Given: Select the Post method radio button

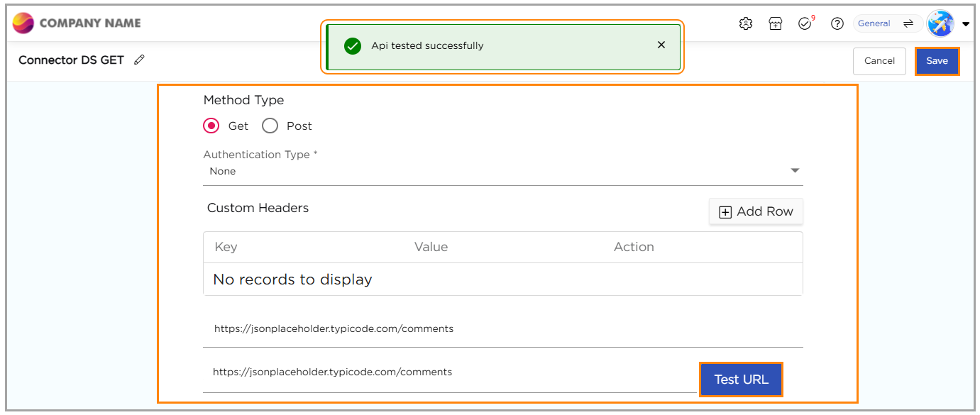Looking at the screenshot, I should [x=270, y=126].
